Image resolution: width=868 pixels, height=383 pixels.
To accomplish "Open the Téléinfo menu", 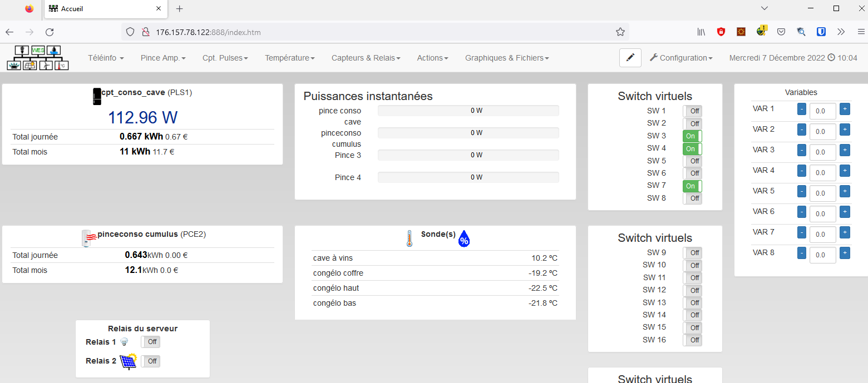I will pos(106,58).
